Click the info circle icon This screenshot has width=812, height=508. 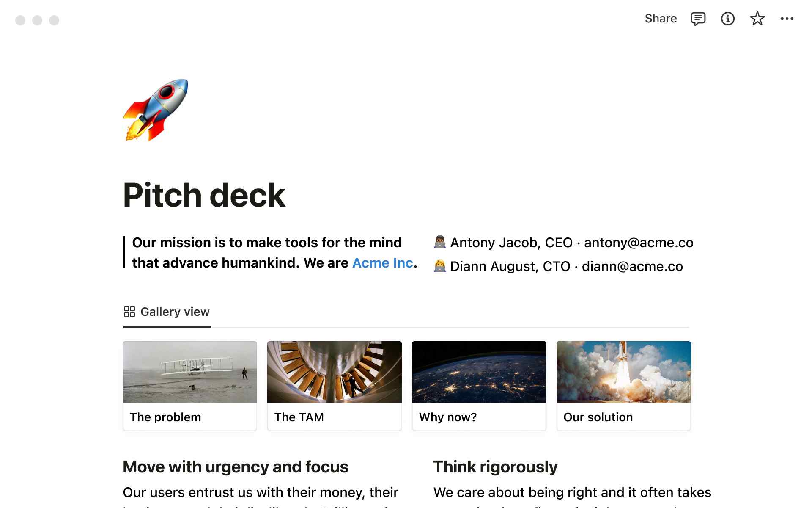[727, 18]
